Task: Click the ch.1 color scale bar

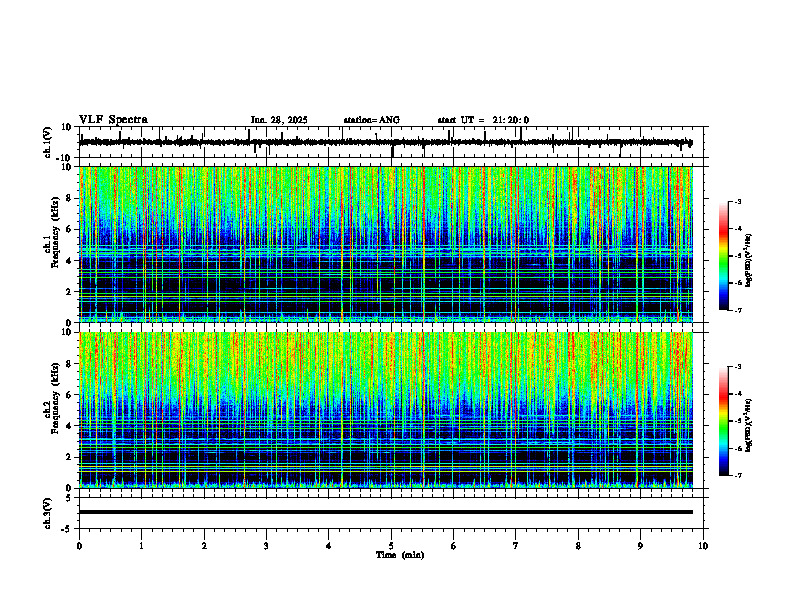Action: (723, 256)
